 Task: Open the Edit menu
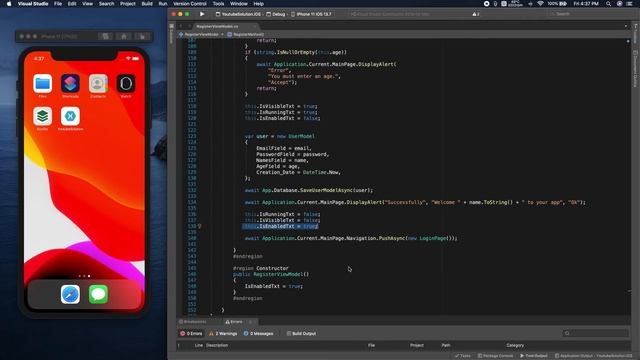click(72, 4)
